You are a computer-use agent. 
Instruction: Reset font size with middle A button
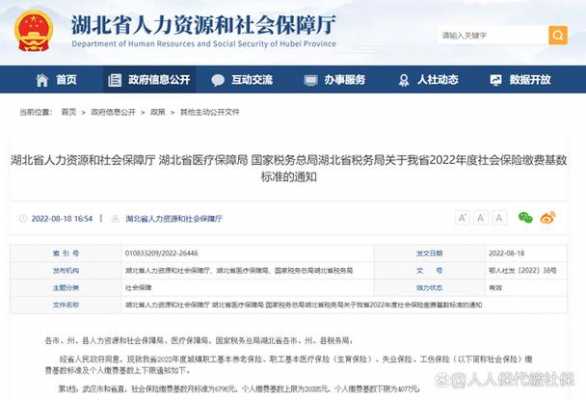pyautogui.click(x=481, y=218)
